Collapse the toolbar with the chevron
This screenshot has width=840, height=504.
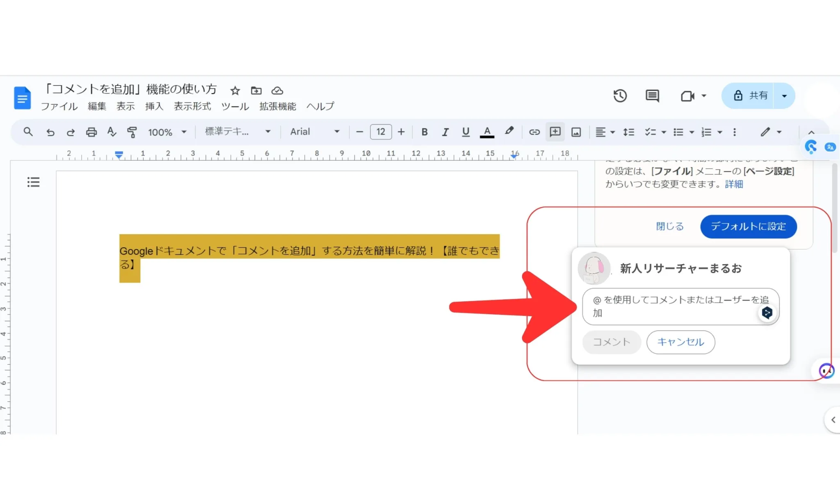[811, 132]
